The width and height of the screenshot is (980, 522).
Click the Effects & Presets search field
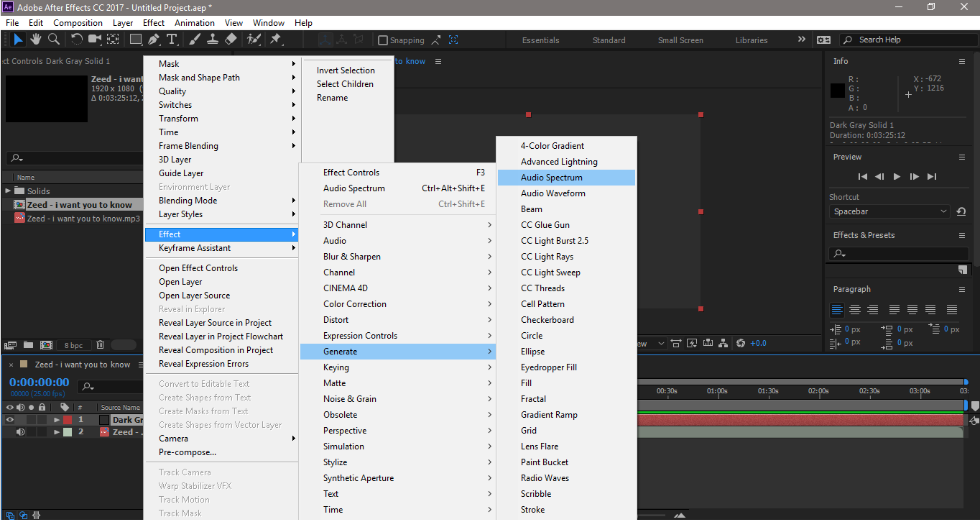(x=898, y=253)
